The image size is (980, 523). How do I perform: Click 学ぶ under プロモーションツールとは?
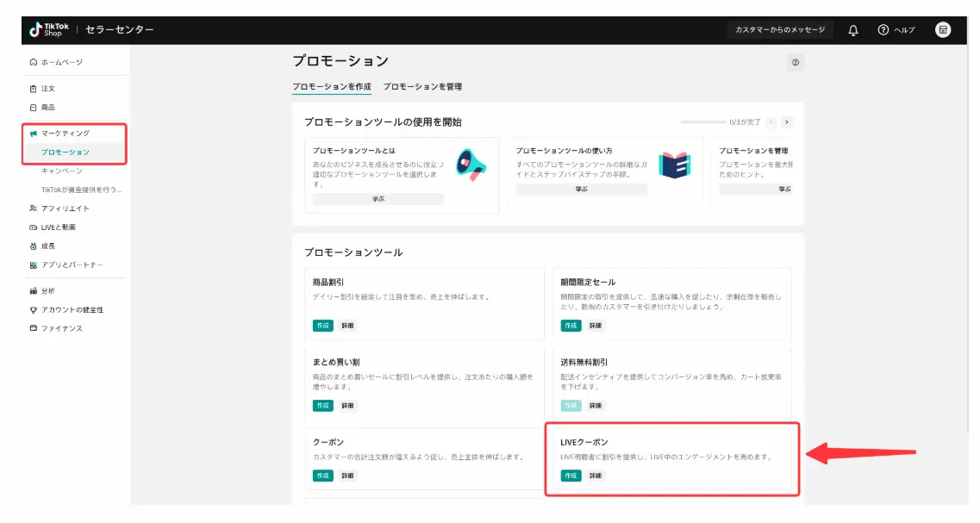(x=378, y=199)
